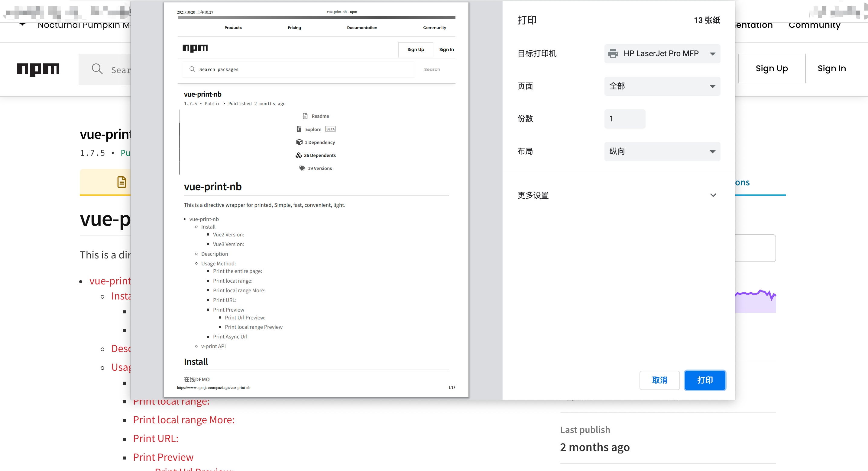Viewport: 868px width, 471px height.
Task: Click the copies number field
Action: (625, 119)
